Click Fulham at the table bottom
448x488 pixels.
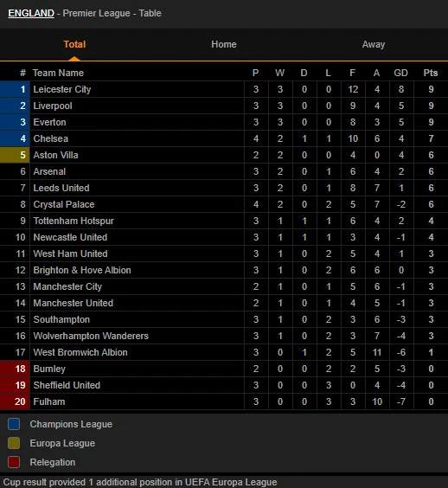(49, 401)
